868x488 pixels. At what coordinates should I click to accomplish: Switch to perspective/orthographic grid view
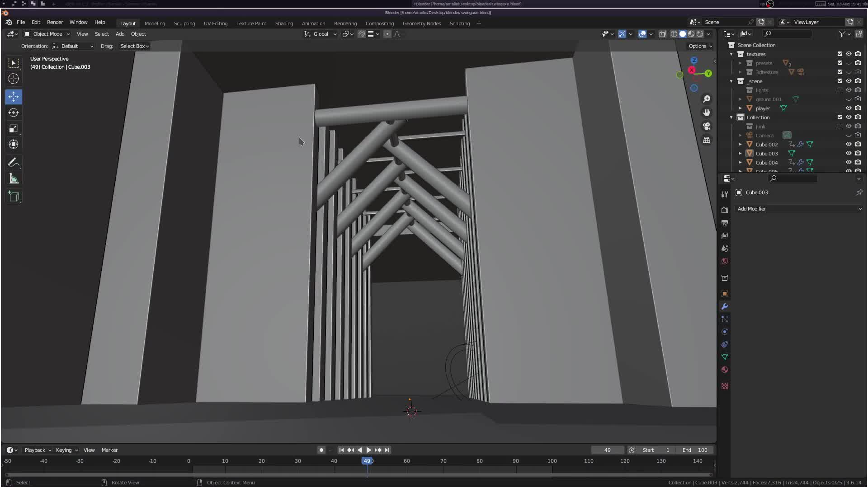[707, 140]
